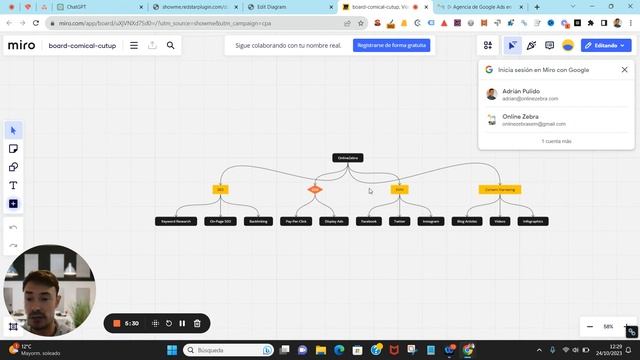Pause the screen recording
The image size is (640, 360).
tap(182, 323)
